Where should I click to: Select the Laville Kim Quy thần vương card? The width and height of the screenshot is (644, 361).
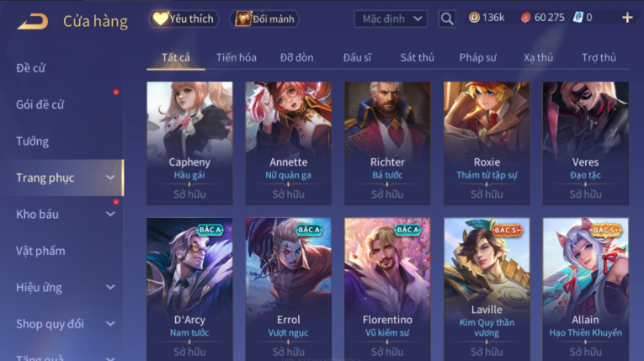pyautogui.click(x=487, y=289)
